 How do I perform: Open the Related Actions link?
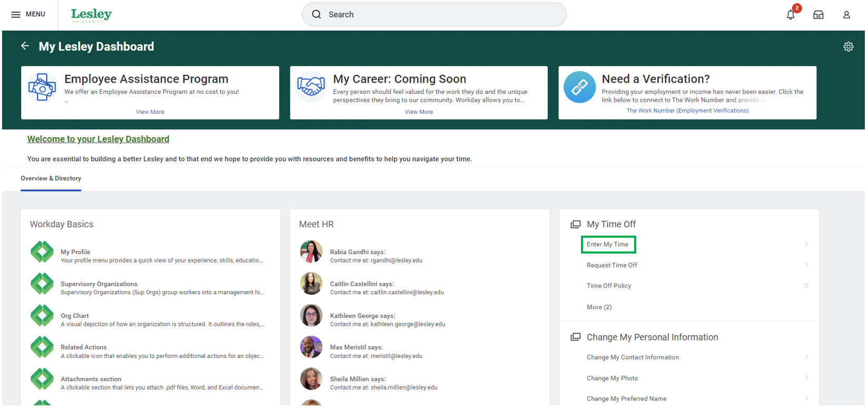click(x=84, y=347)
